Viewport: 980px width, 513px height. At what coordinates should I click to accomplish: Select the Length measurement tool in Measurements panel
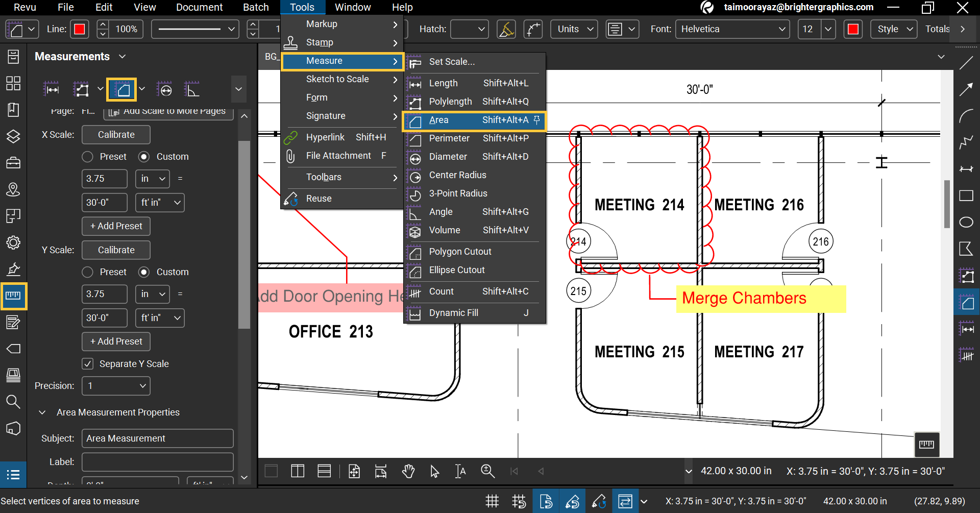[52, 90]
